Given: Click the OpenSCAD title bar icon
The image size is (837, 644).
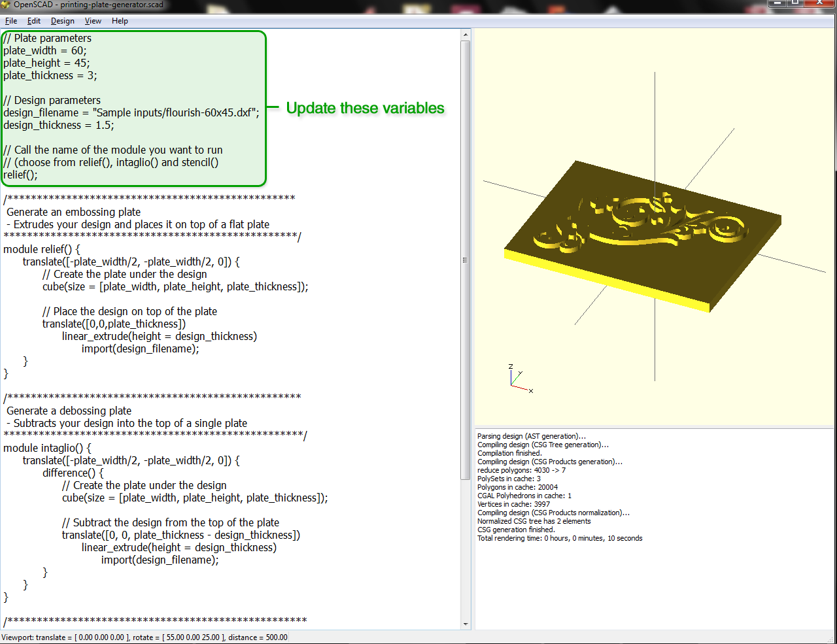Looking at the screenshot, I should pos(6,5).
